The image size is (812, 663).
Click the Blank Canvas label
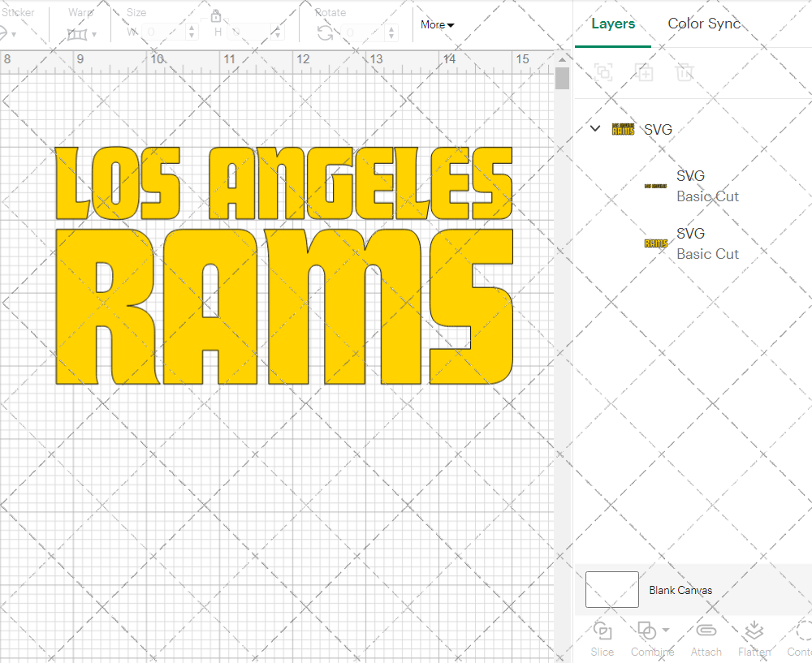point(680,590)
